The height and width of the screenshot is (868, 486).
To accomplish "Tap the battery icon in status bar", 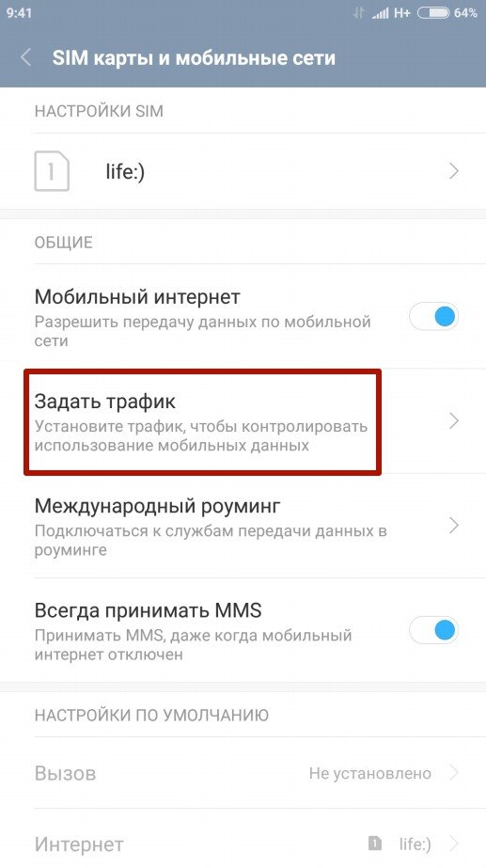I will coord(432,13).
